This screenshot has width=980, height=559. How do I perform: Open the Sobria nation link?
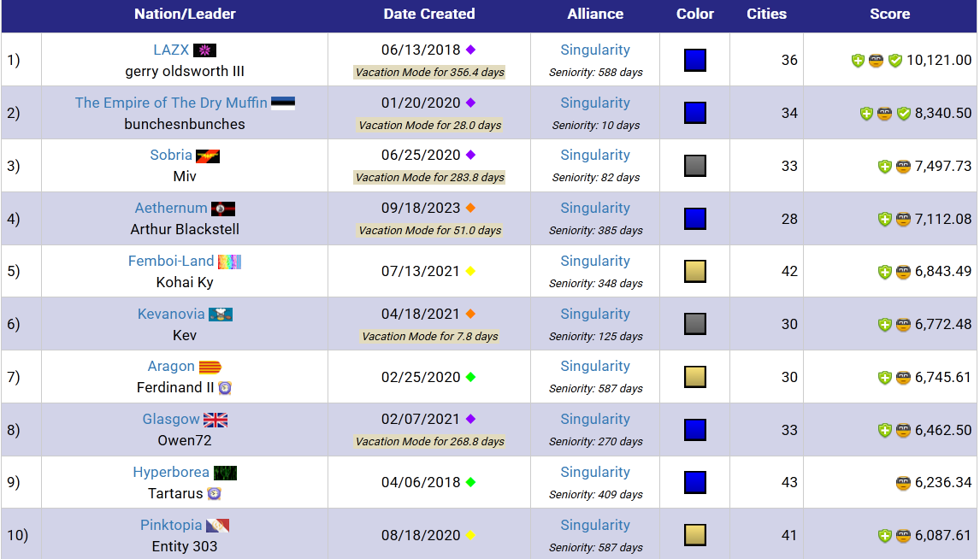pyautogui.click(x=171, y=155)
